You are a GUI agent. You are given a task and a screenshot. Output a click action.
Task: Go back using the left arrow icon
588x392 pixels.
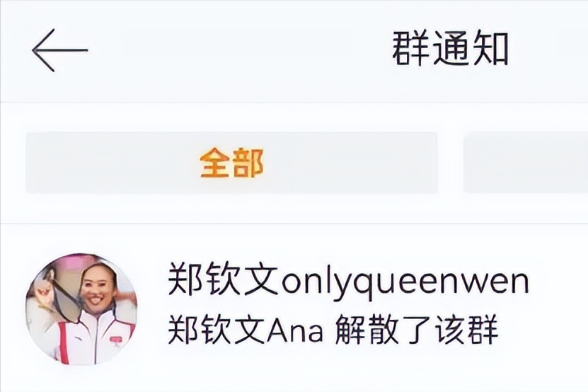60,50
